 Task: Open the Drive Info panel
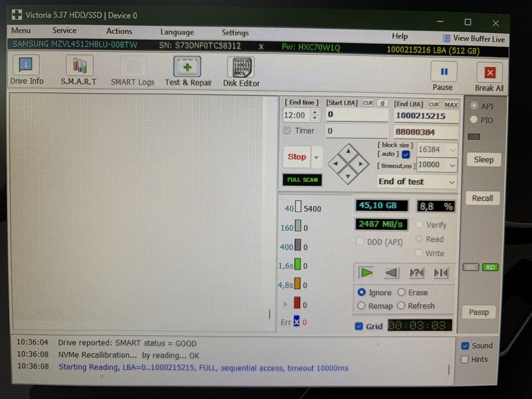(26, 70)
